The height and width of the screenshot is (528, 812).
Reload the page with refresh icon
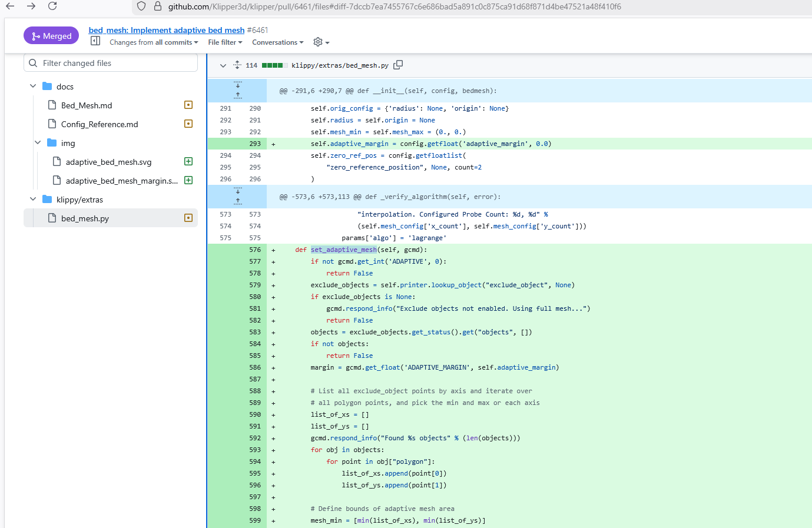click(52, 6)
